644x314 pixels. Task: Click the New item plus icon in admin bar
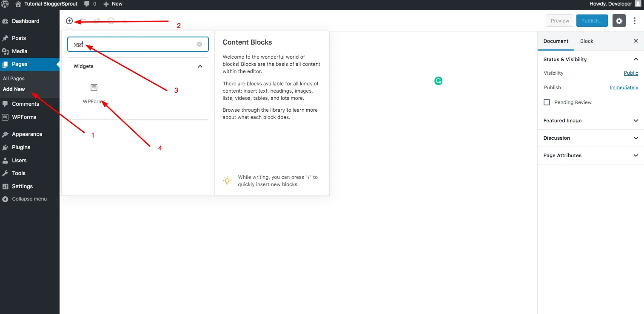(105, 4)
